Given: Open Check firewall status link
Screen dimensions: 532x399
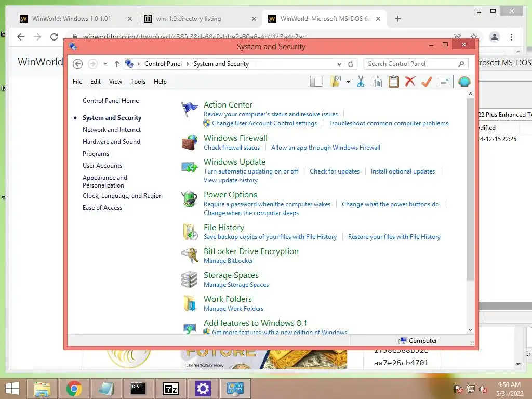Looking at the screenshot, I should pos(232,148).
